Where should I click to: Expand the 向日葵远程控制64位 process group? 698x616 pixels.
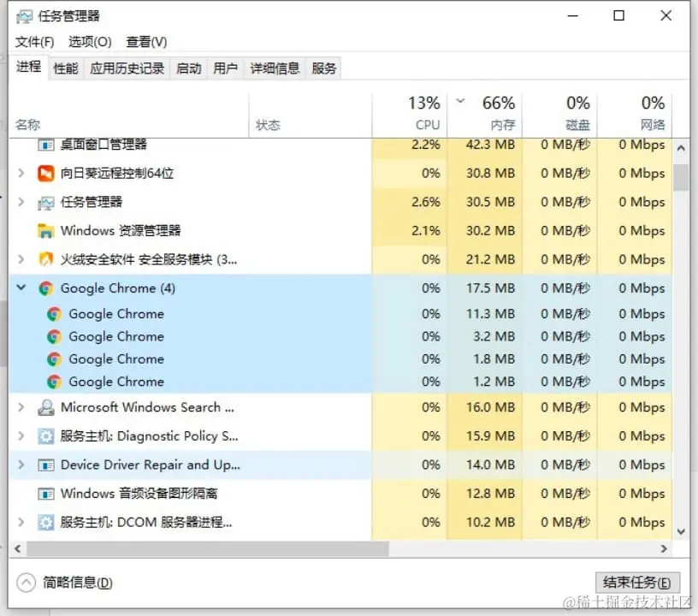tap(21, 173)
